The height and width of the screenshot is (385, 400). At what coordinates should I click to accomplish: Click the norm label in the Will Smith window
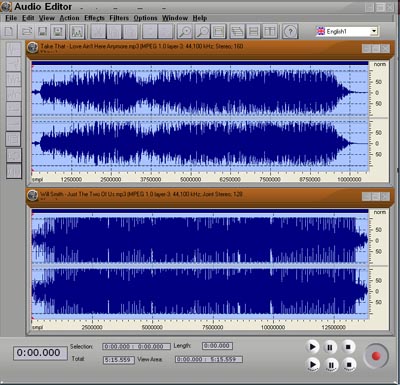[379, 212]
